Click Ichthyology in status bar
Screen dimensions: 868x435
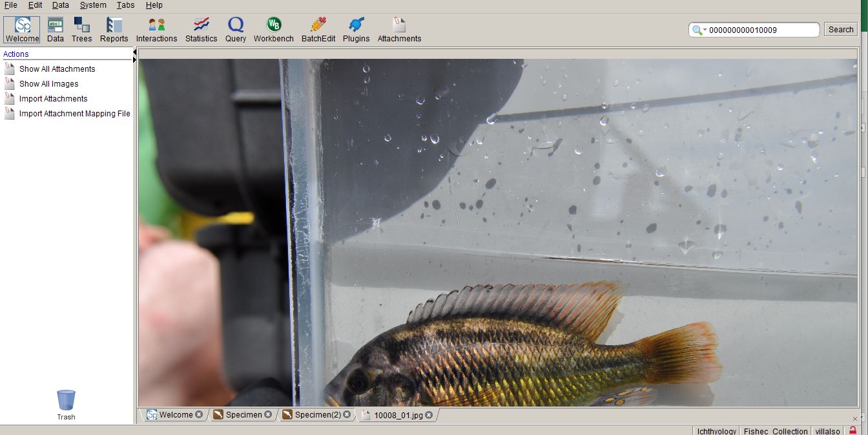[716, 431]
